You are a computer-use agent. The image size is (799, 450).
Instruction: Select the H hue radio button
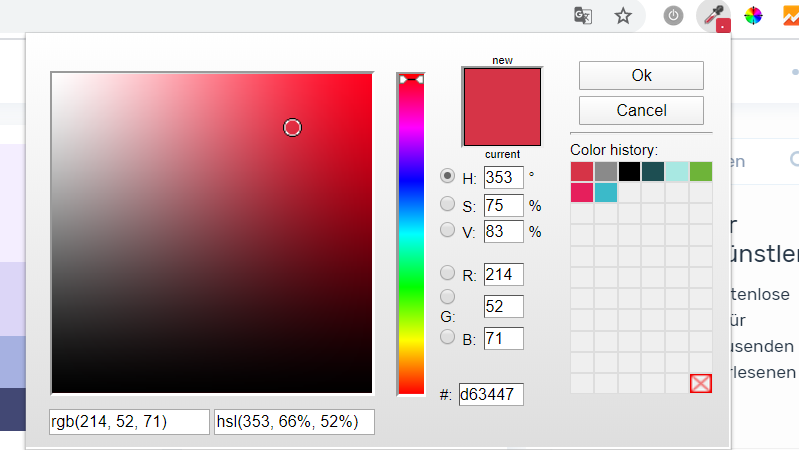coord(448,176)
